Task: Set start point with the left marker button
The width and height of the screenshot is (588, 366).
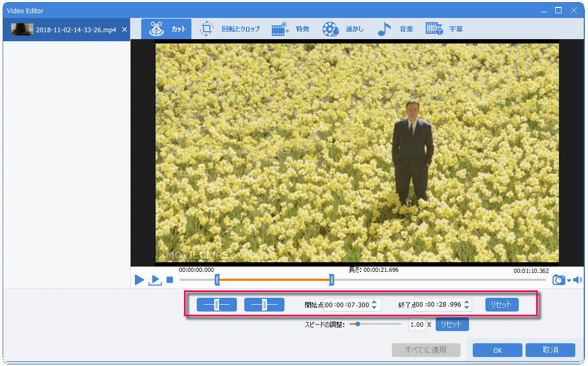Action: point(217,305)
